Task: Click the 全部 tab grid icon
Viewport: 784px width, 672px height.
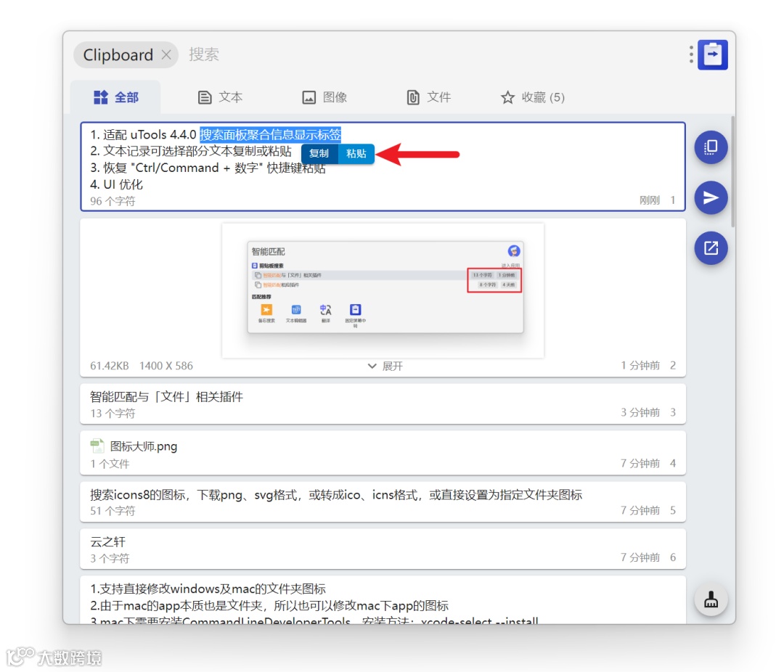Action: 101,97
